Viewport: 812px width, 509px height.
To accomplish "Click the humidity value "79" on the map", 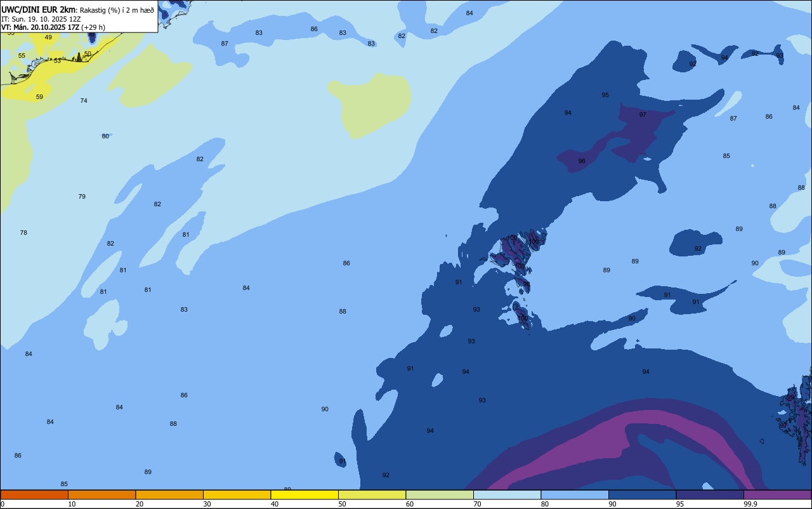I will [x=82, y=197].
